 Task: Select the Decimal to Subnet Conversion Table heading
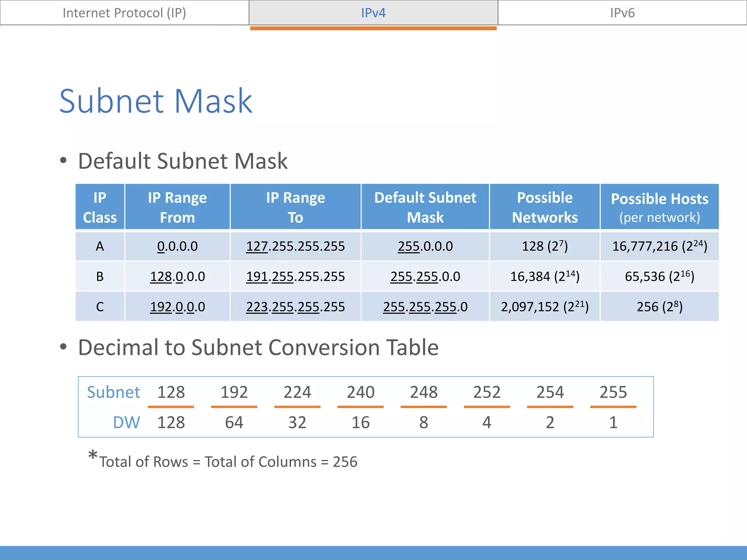(258, 347)
